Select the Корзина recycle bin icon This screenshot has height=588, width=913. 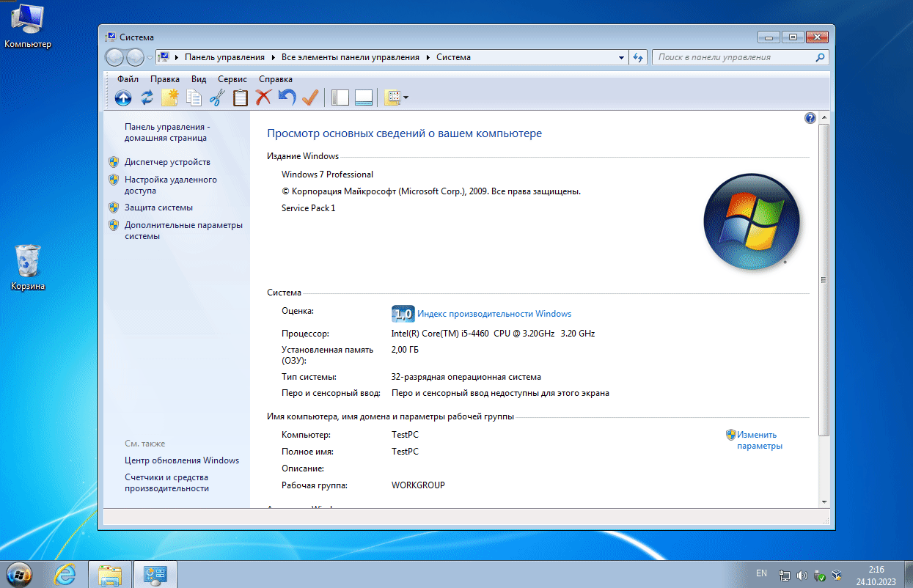28,268
